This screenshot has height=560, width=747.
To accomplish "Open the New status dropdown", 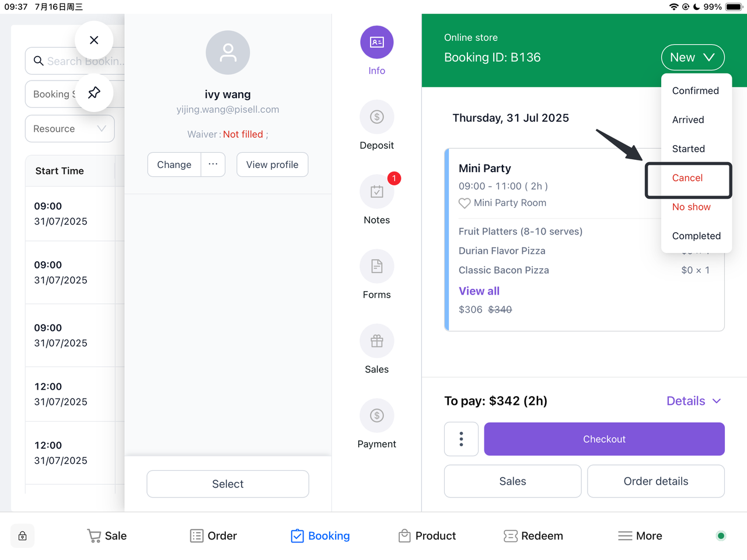I will pos(693,58).
